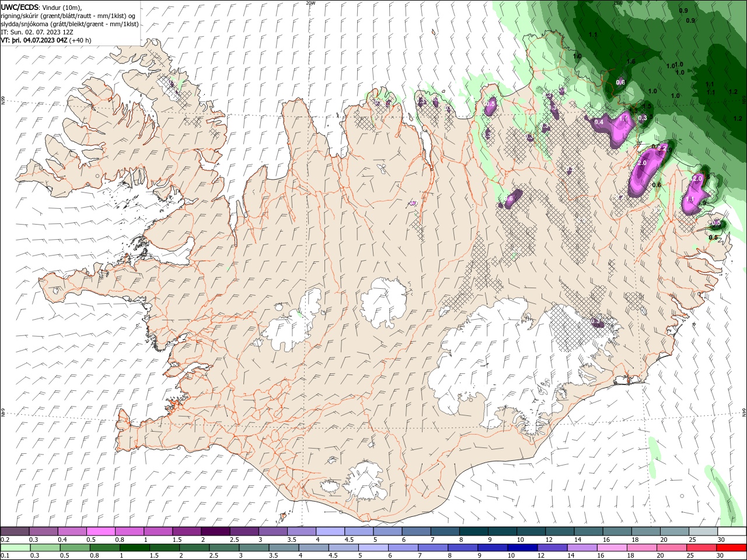Pick snow scale swatch between 14 and 16
This screenshot has width=747, height=560.
[x=589, y=531]
